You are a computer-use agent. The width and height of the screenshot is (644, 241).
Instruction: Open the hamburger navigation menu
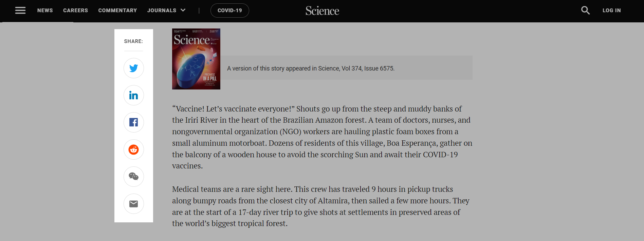(20, 11)
